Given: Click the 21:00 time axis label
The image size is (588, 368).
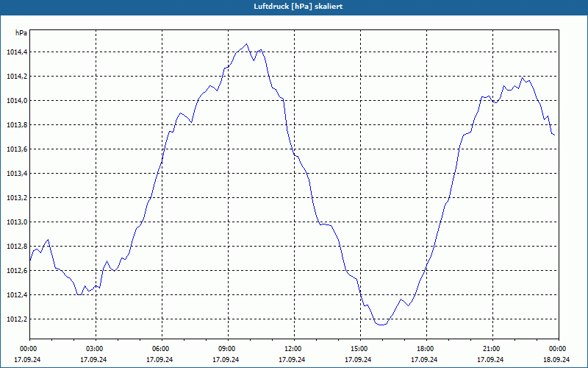Looking at the screenshot, I should point(492,349).
